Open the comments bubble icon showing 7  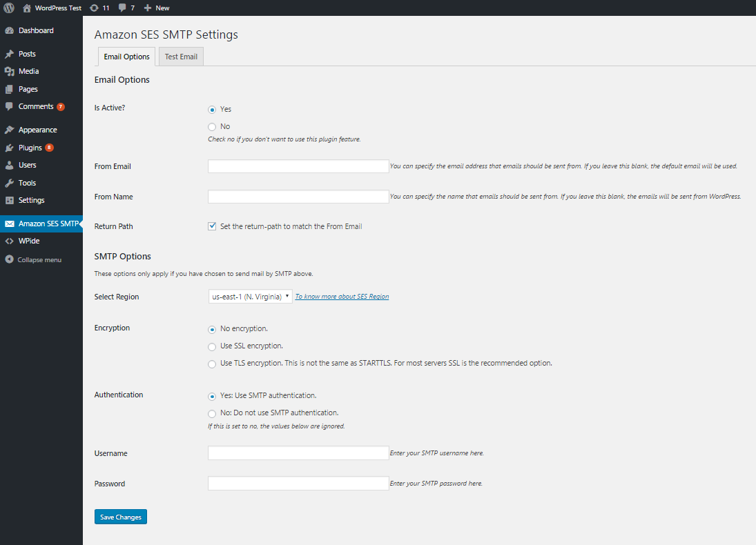click(122, 8)
